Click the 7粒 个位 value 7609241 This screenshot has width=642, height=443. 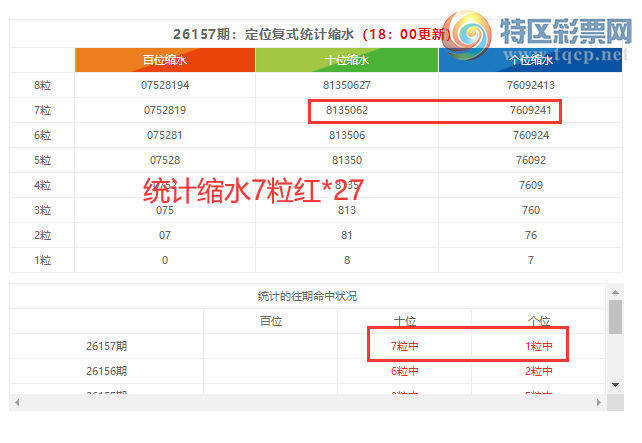tap(531, 110)
